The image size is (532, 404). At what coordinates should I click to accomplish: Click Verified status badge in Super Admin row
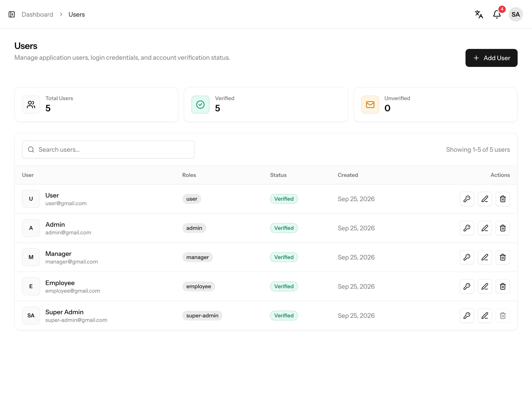pos(284,316)
